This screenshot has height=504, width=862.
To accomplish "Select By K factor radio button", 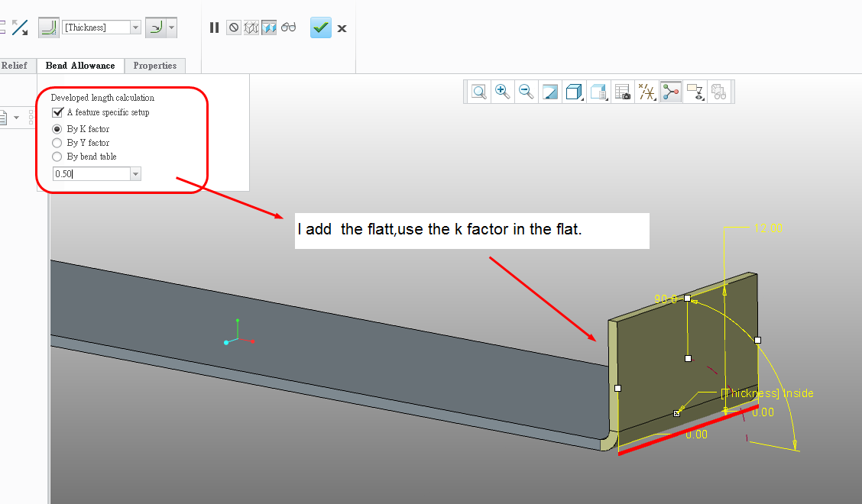I will pos(57,129).
